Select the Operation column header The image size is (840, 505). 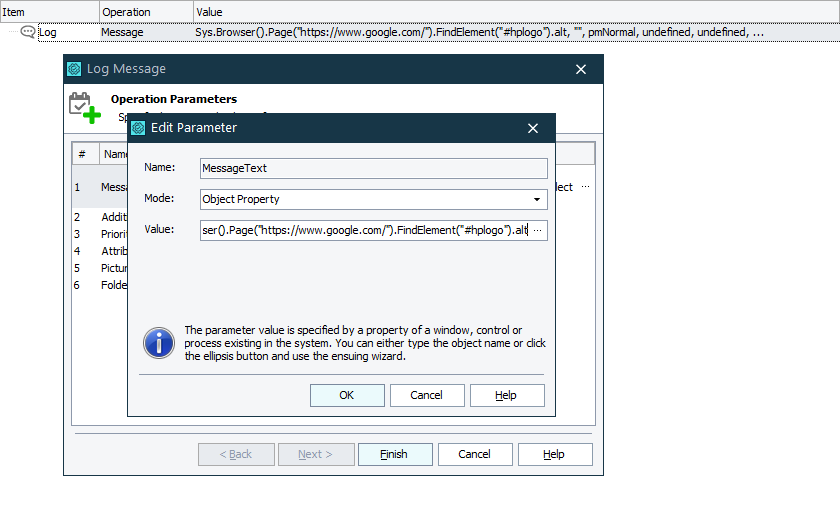126,12
